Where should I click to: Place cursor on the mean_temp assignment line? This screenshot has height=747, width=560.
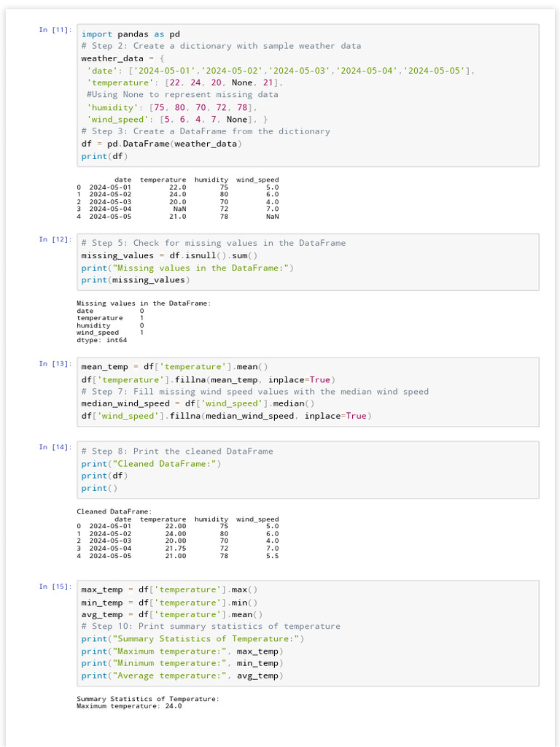point(174,367)
